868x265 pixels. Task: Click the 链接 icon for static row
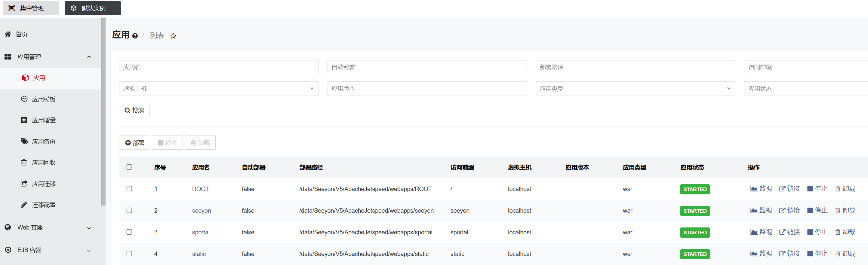pyautogui.click(x=782, y=254)
